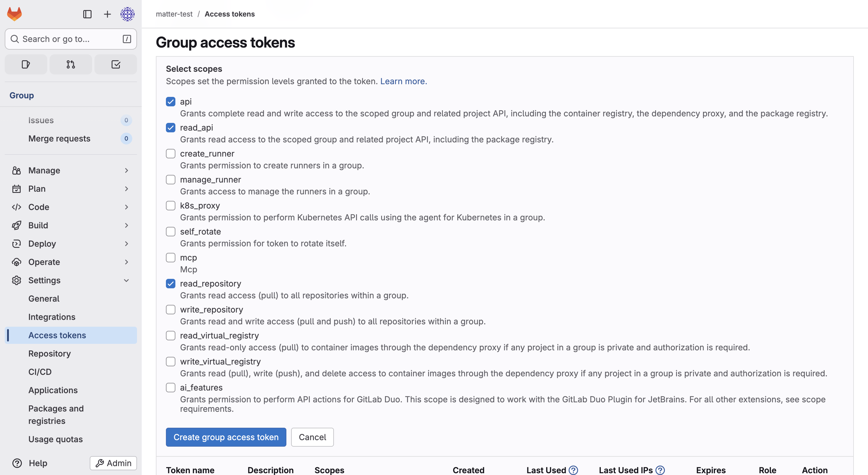Open the to-do list icon

115,64
